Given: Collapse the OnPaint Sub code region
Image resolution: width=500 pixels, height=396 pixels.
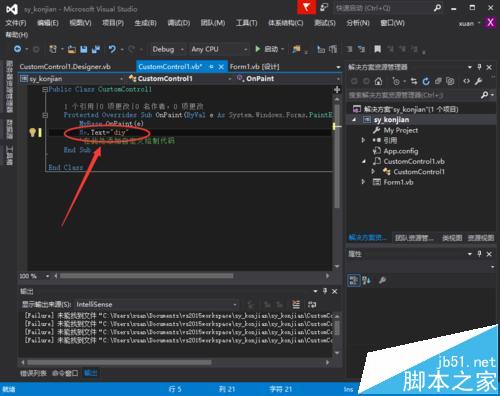Looking at the screenshot, I should 45,115.
